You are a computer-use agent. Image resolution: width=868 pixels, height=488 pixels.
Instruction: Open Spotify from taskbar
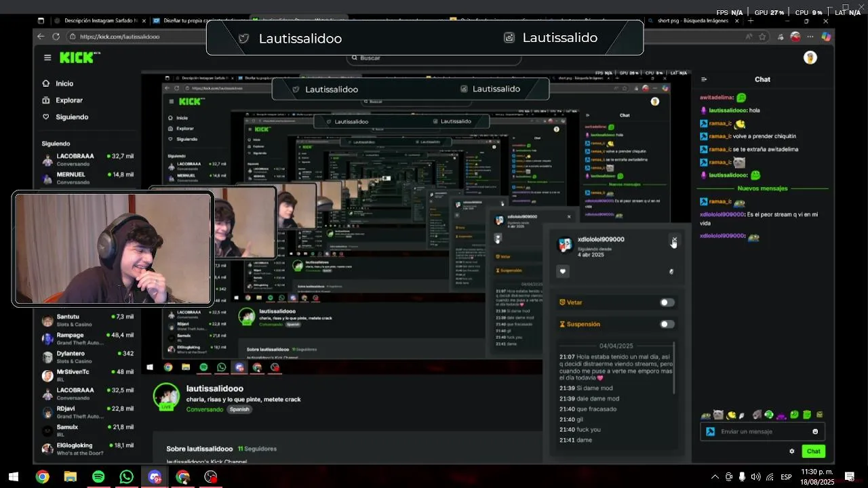click(98, 476)
